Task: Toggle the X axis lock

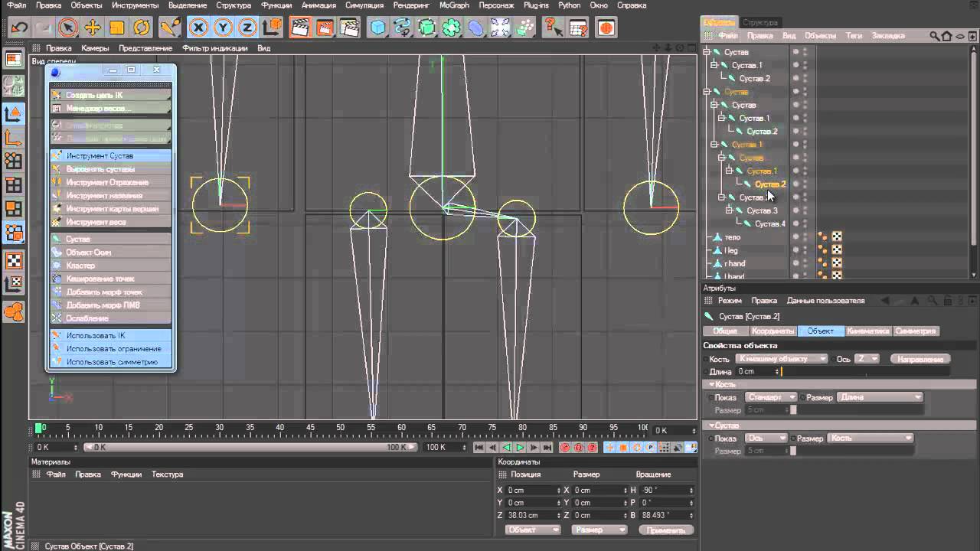Action: tap(198, 28)
